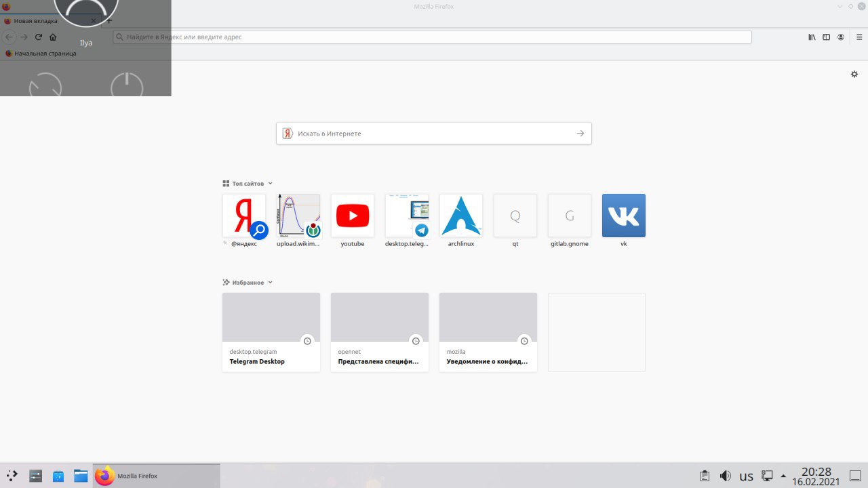The width and height of the screenshot is (868, 488).
Task: Open the Telegram Desktop highlight card
Action: 271,332
